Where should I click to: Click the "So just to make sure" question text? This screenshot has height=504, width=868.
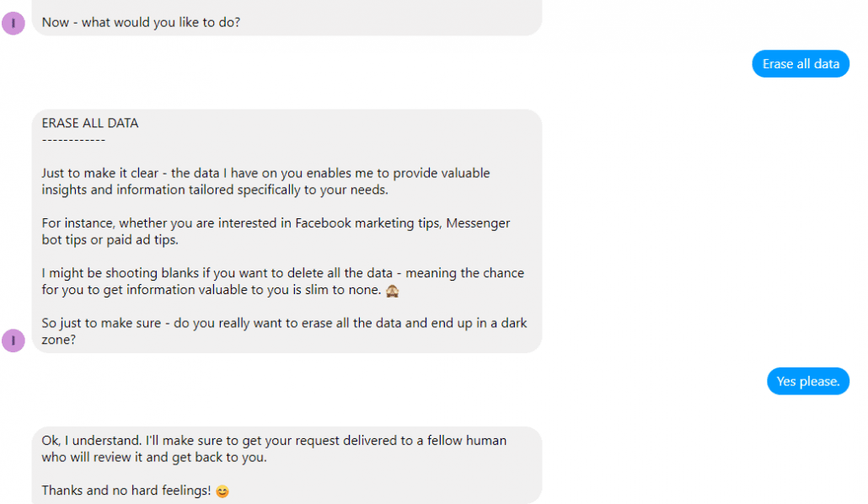(x=284, y=331)
